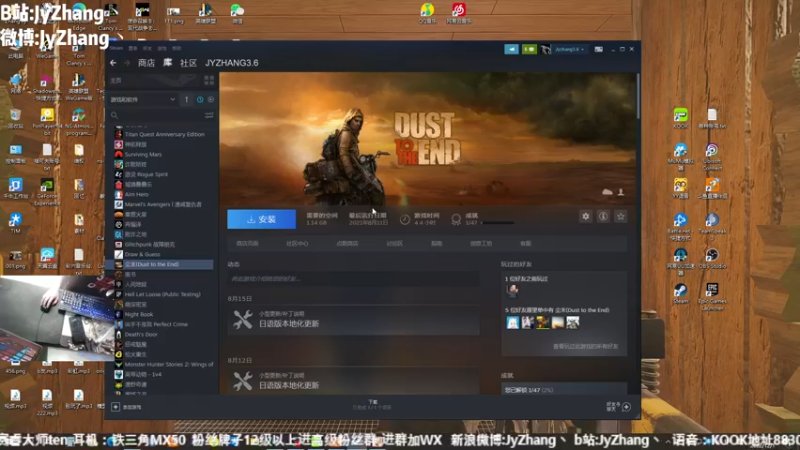
Task: Open advanced filter options beside the library search
Action: [x=209, y=115]
